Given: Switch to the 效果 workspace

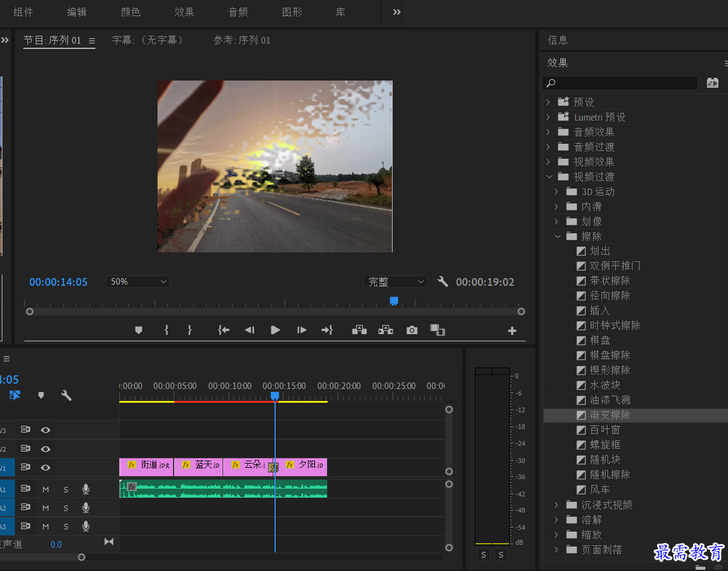Looking at the screenshot, I should point(184,12).
